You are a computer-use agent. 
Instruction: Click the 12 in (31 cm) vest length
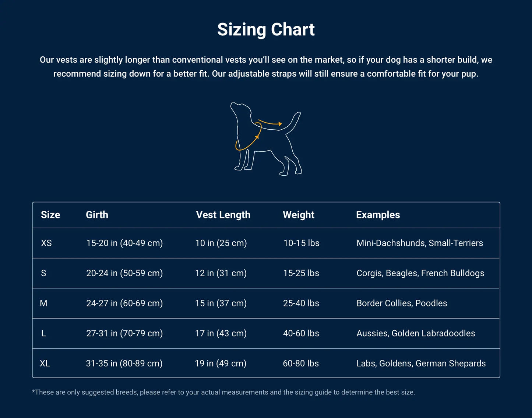tap(221, 273)
